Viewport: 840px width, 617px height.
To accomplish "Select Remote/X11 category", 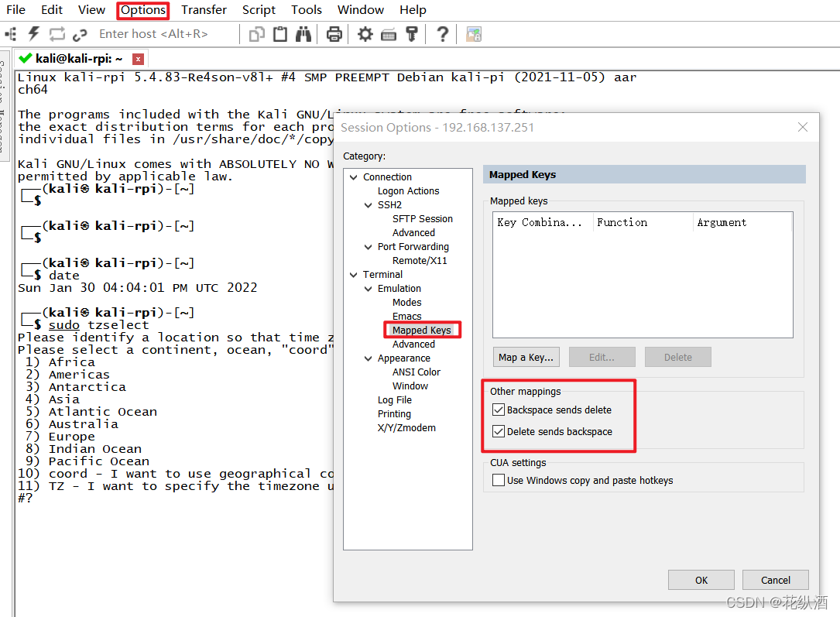I will coord(420,261).
